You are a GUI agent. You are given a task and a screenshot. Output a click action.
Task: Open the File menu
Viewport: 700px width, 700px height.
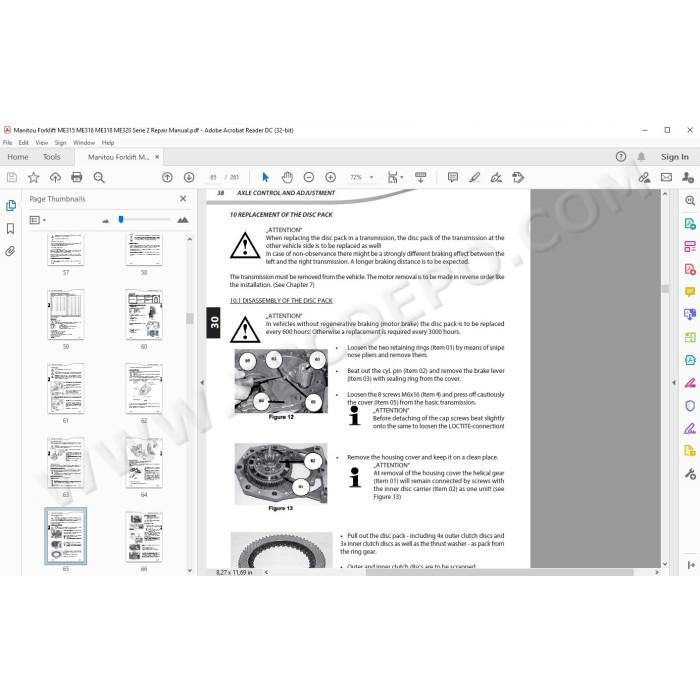(8, 142)
